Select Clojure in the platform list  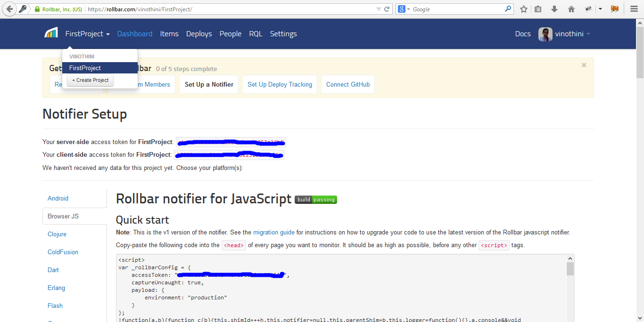tap(57, 234)
